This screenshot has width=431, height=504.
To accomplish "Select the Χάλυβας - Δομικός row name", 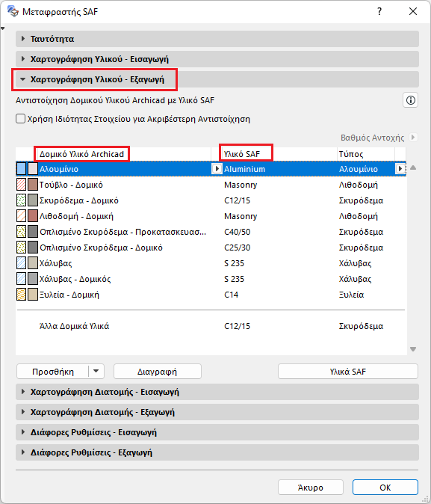I will point(75,279).
